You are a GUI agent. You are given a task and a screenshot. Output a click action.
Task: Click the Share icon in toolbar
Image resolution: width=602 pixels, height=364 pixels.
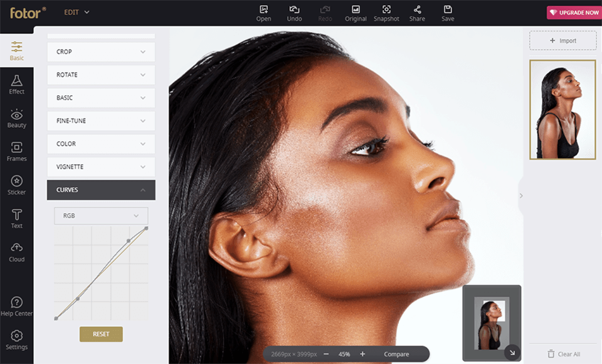(x=417, y=13)
